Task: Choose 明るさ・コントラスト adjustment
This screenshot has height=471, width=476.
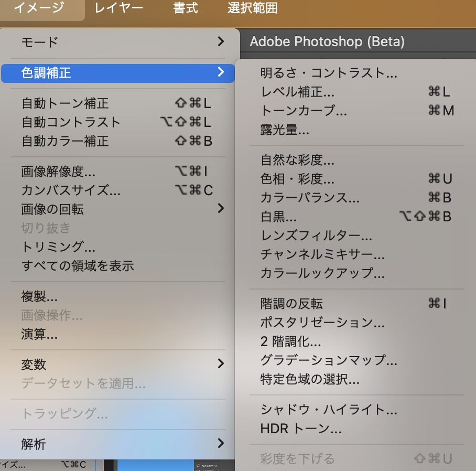Action: [329, 73]
